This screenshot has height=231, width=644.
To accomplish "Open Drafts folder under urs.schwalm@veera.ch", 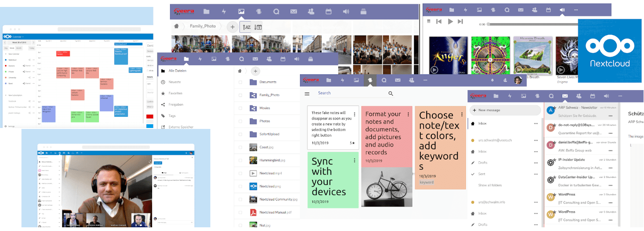I will tap(483, 163).
